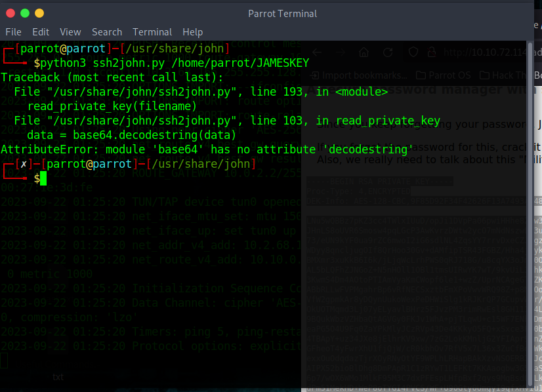Click the base64.decodestring(data) line

pos(131,135)
